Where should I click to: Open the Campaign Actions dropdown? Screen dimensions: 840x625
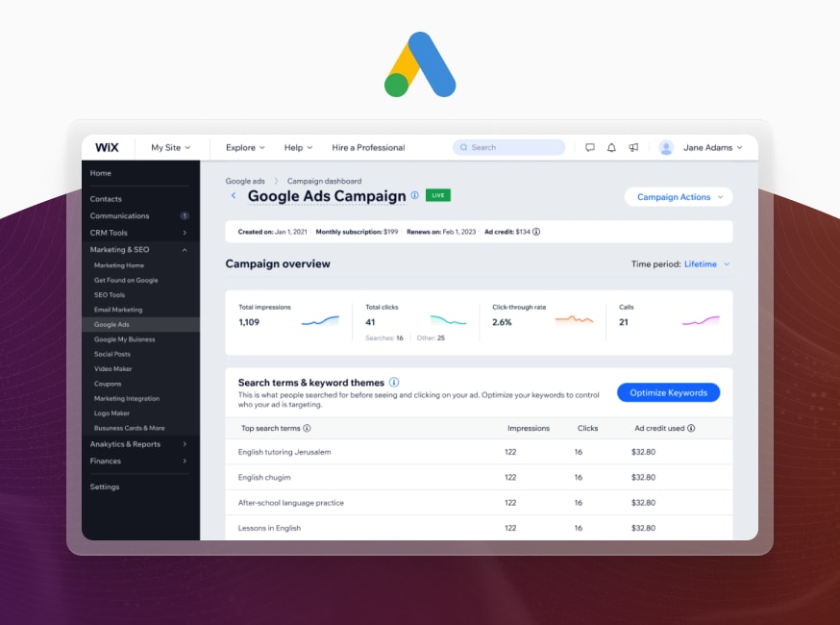(x=679, y=197)
